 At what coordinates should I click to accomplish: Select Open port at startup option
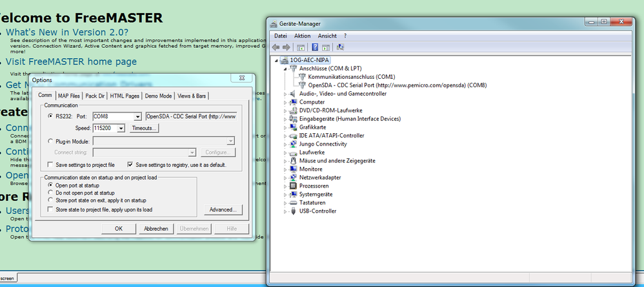coord(50,186)
